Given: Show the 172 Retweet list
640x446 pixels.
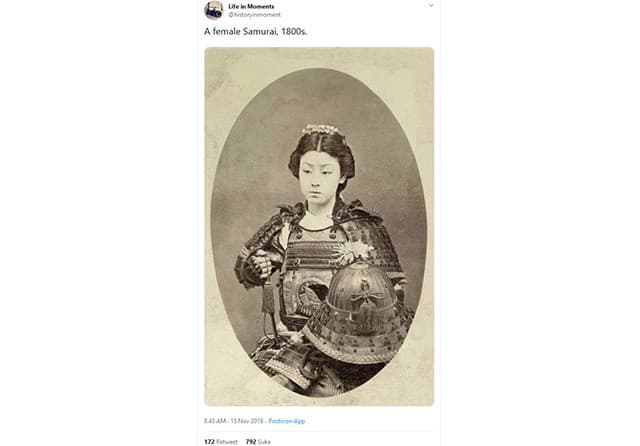Looking at the screenshot, I should point(220,442).
